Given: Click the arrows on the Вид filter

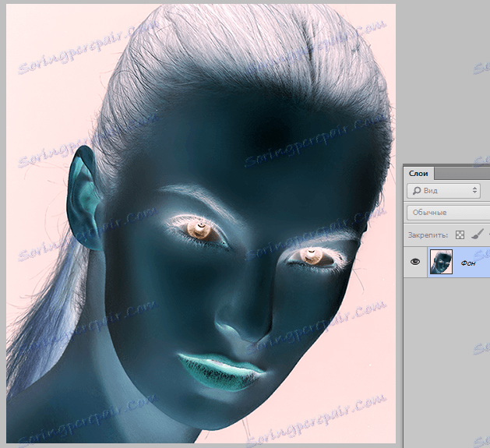Looking at the screenshot, I should pyautogui.click(x=474, y=190).
